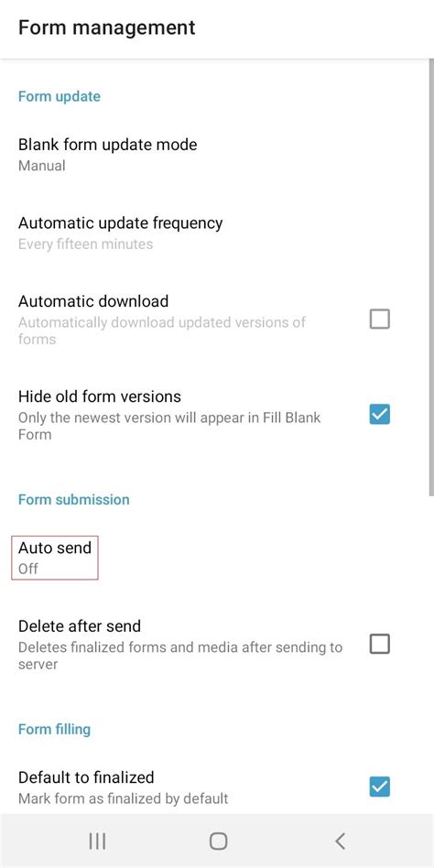This screenshot has width=434, height=868.
Task: Tap the Form management page title
Action: point(107,27)
